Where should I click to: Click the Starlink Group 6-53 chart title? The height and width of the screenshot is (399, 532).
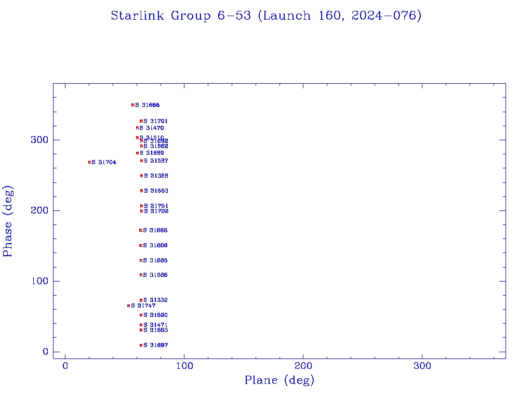point(266,16)
